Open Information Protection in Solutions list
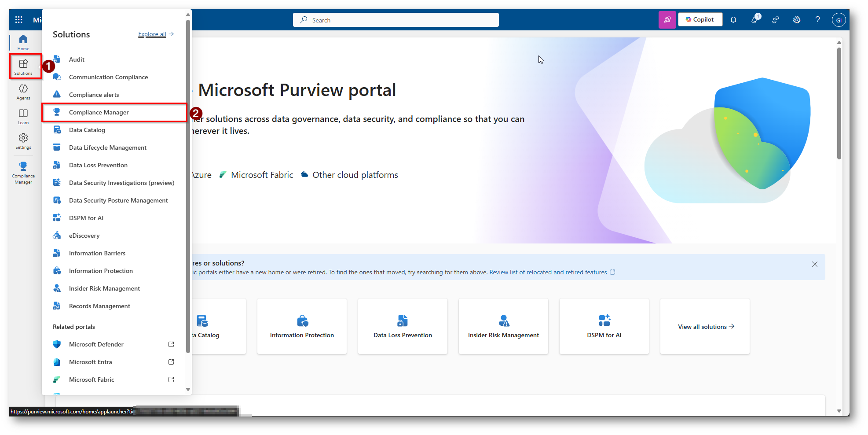 point(114,271)
